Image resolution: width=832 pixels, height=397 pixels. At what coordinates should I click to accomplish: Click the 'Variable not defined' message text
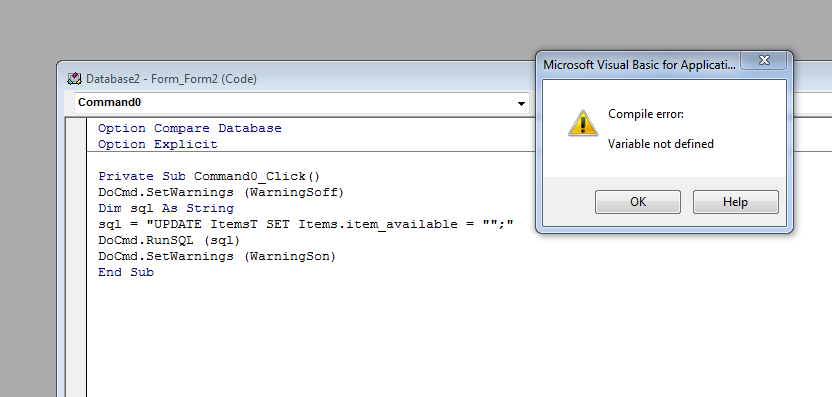coord(661,144)
